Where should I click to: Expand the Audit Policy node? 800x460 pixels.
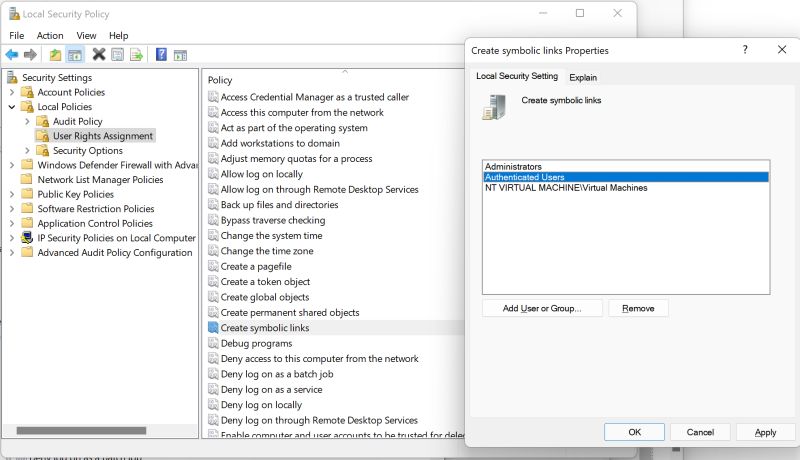[28, 121]
